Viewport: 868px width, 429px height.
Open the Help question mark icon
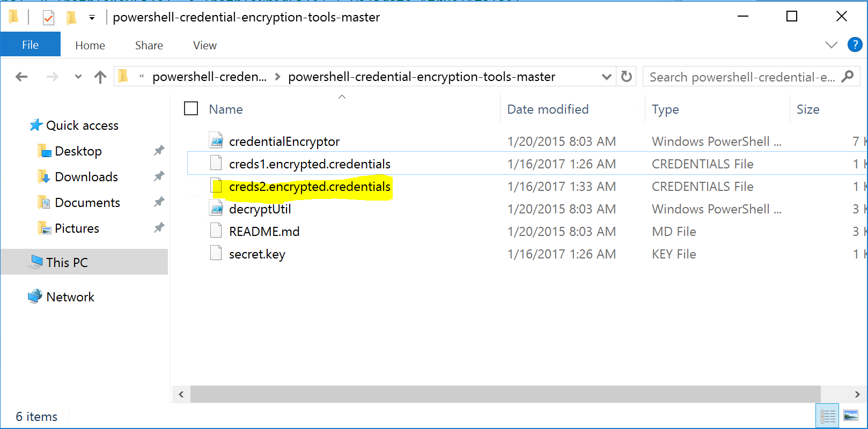click(x=855, y=45)
